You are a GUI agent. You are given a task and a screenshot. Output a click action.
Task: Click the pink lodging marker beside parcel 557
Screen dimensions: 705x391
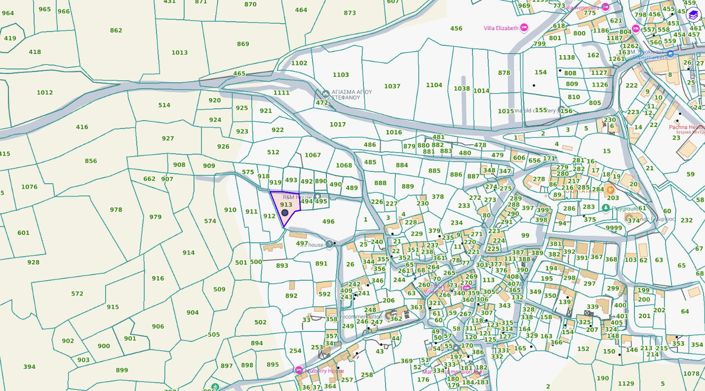[636, 29]
